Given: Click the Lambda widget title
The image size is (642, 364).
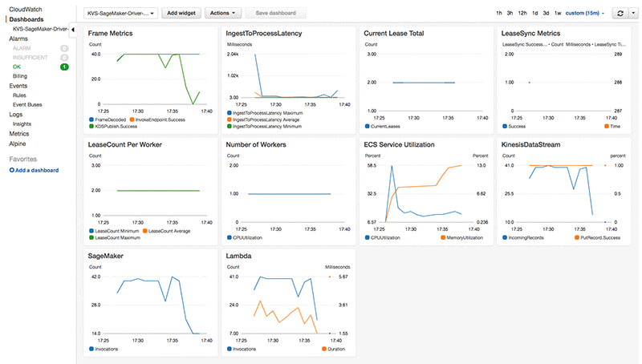Looking at the screenshot, I should 238,256.
